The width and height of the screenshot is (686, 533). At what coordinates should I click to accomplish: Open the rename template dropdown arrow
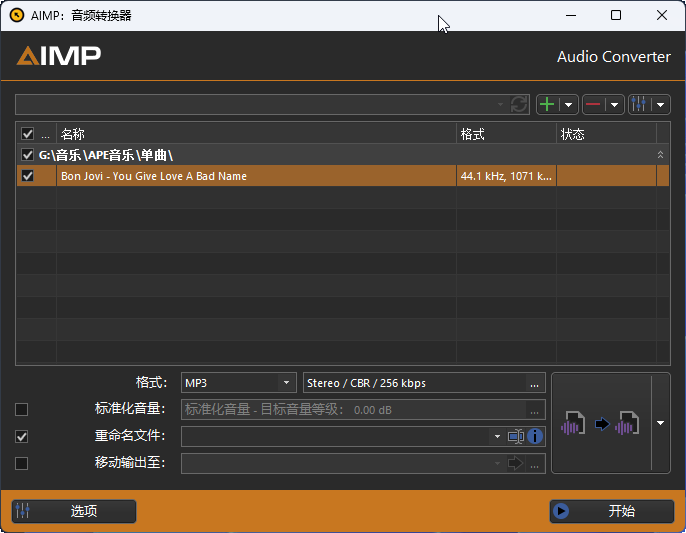(497, 437)
